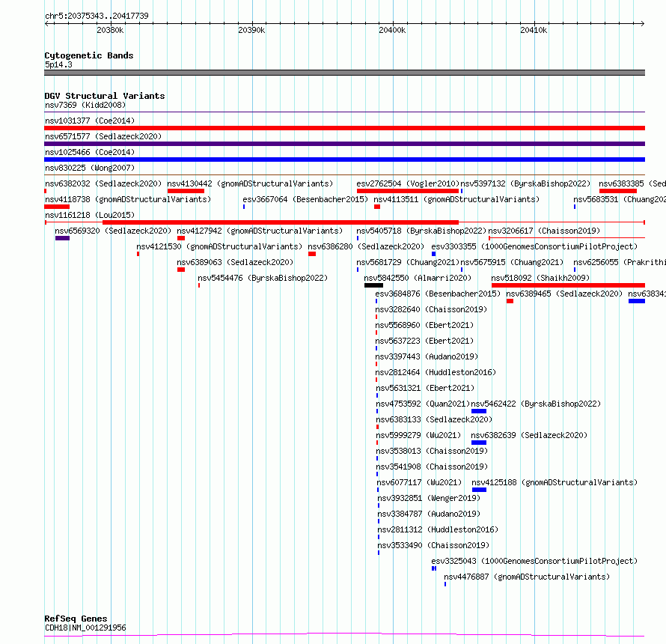
Task: Open nsv5681729 (Chuang2021) variant
Action: point(408,262)
